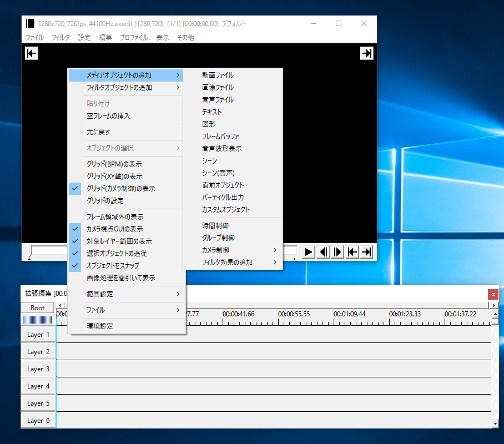Screen dimensions: 504x444
Task: Expand フィルタオブジェクトの追加 submenu
Action: [125, 88]
